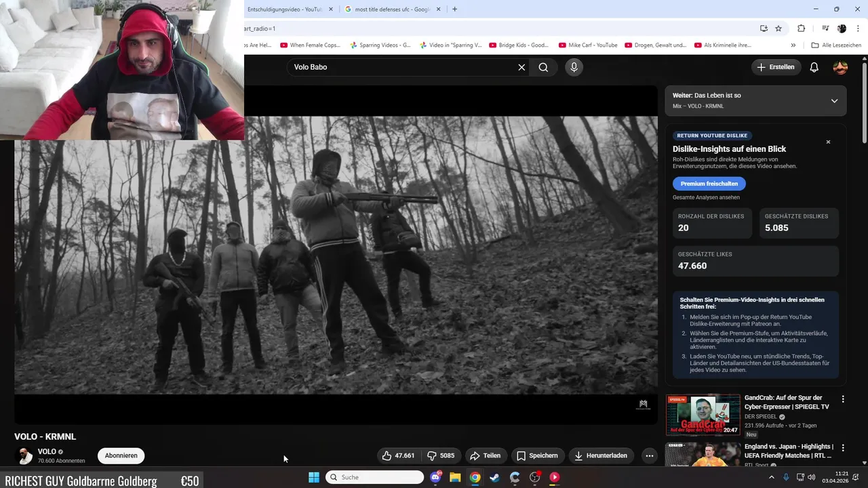This screenshot has width=868, height=488.
Task: Open Discord from the taskbar
Action: (435, 477)
